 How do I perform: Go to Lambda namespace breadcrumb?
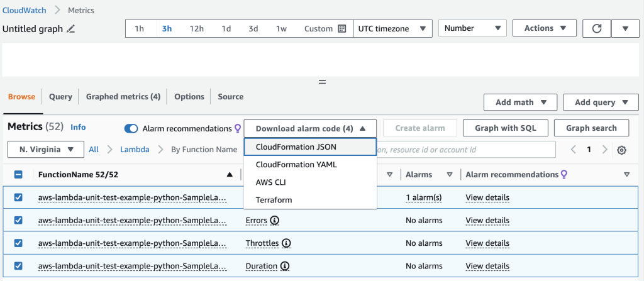(135, 150)
